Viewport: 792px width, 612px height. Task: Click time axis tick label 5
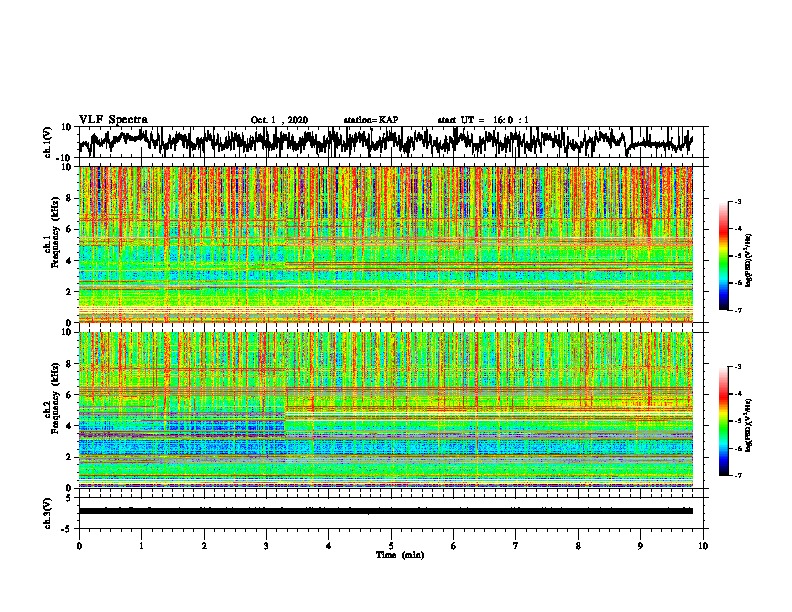[391, 546]
